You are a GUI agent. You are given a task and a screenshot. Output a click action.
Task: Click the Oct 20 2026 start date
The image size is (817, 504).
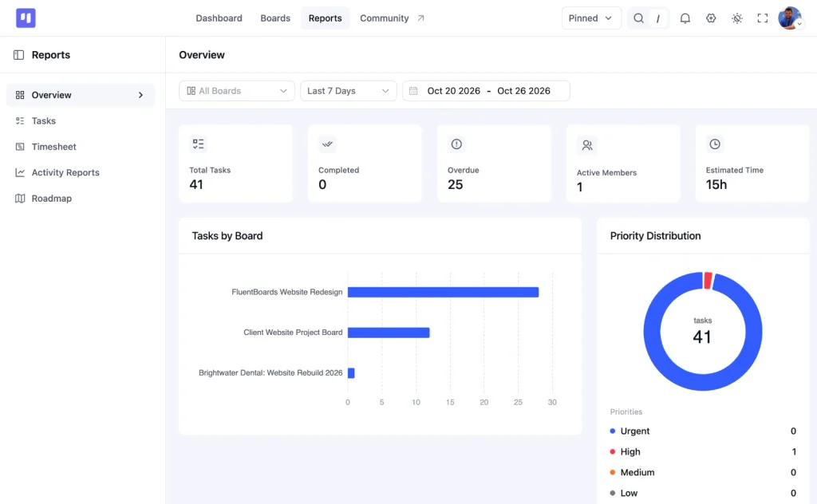pyautogui.click(x=453, y=91)
